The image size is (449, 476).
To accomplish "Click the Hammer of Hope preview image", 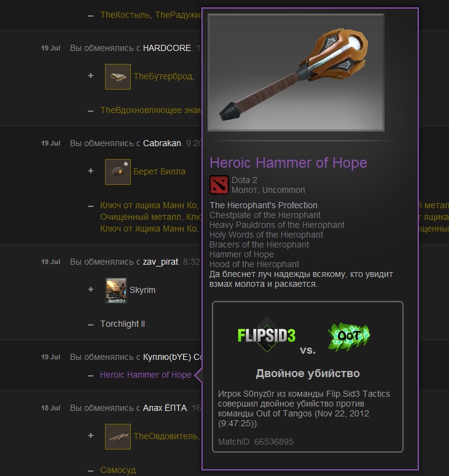I will click(x=296, y=72).
